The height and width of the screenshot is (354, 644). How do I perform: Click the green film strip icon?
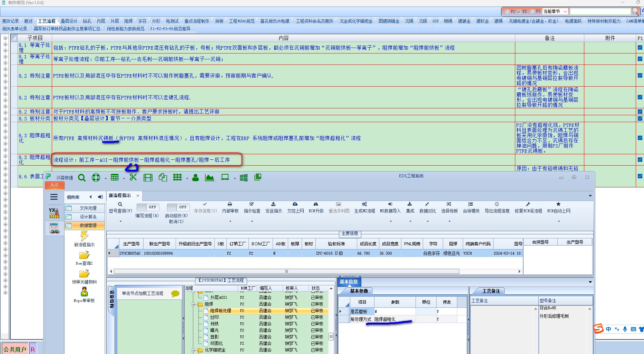click(148, 178)
